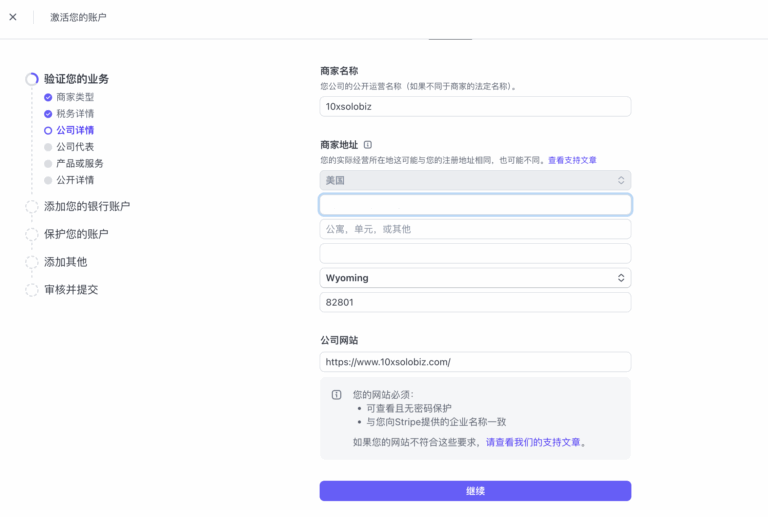Close the account activation page with X
The width and height of the screenshot is (768, 517).
pyautogui.click(x=13, y=17)
